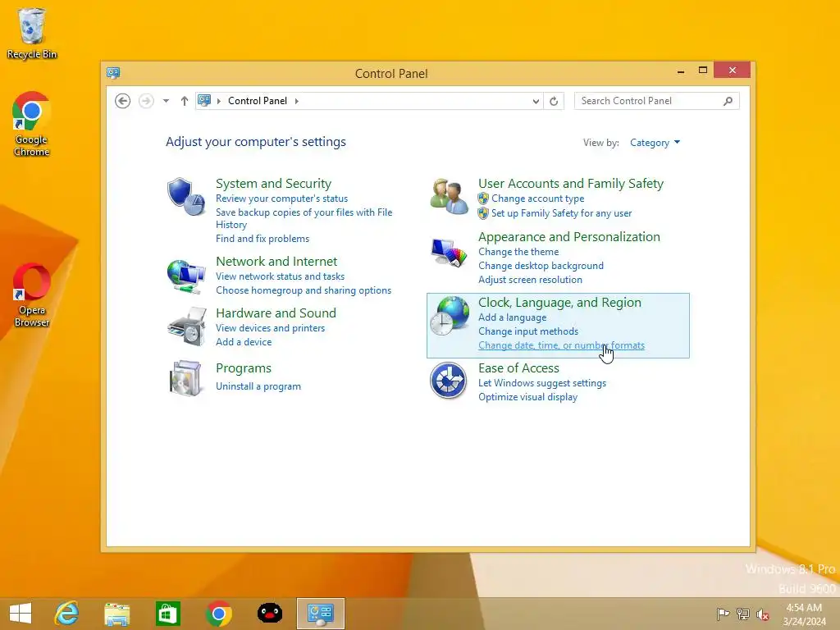Click Add a device link
The image size is (840, 630).
(244, 342)
